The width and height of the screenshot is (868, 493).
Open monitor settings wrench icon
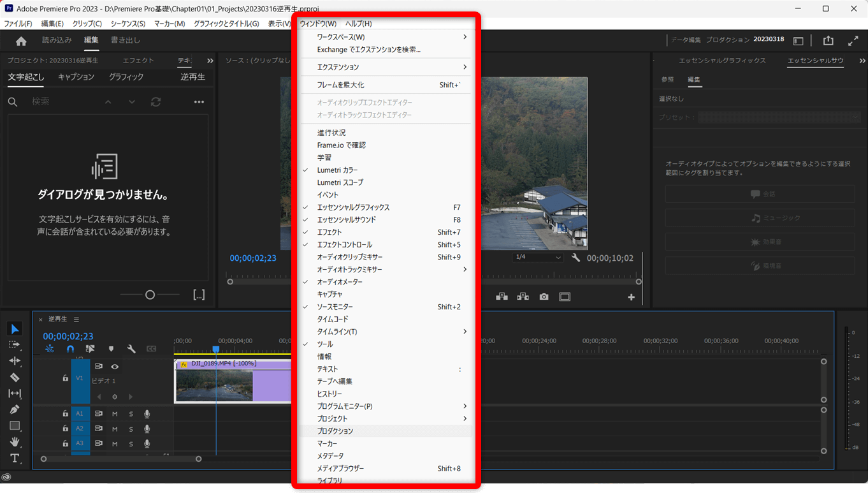575,258
